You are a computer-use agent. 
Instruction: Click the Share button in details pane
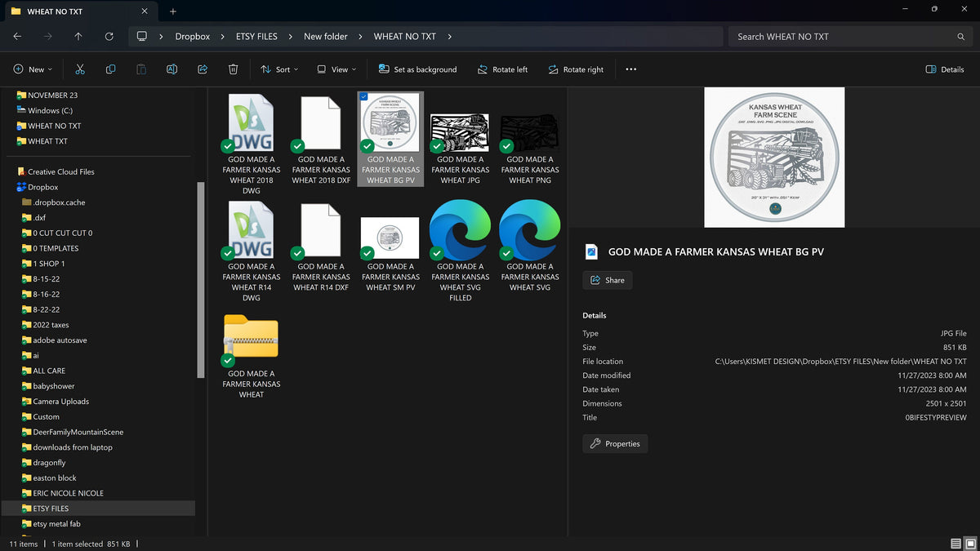pyautogui.click(x=607, y=280)
